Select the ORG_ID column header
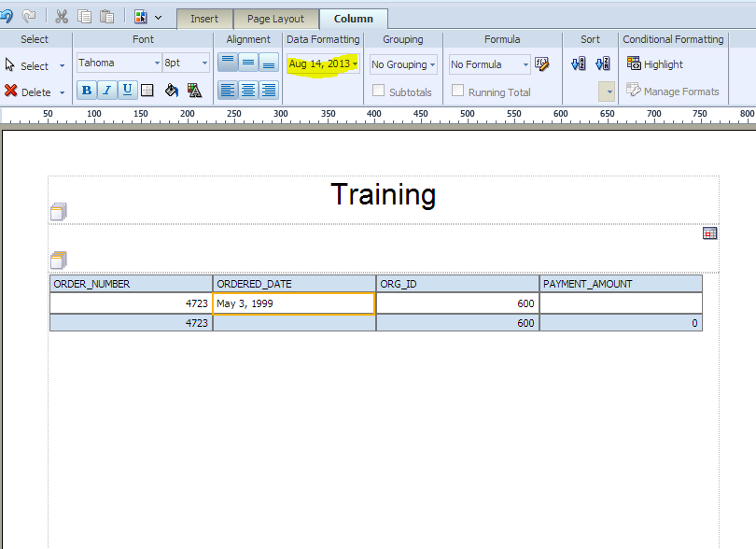The image size is (756, 549). click(457, 284)
